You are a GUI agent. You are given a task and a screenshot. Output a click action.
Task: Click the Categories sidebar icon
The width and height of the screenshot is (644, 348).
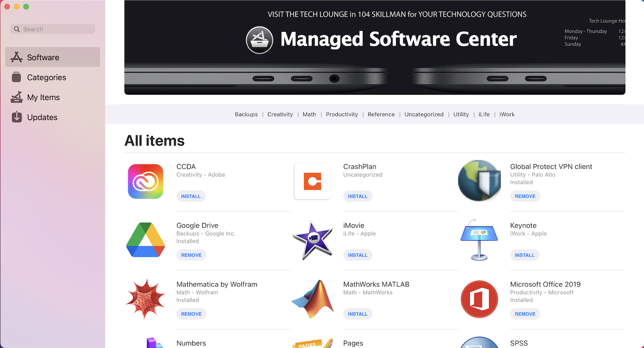tap(16, 77)
